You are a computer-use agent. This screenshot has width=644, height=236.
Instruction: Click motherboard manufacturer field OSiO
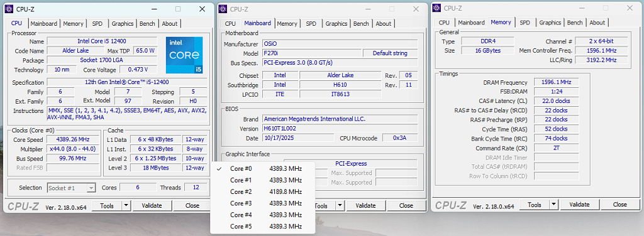pos(340,44)
